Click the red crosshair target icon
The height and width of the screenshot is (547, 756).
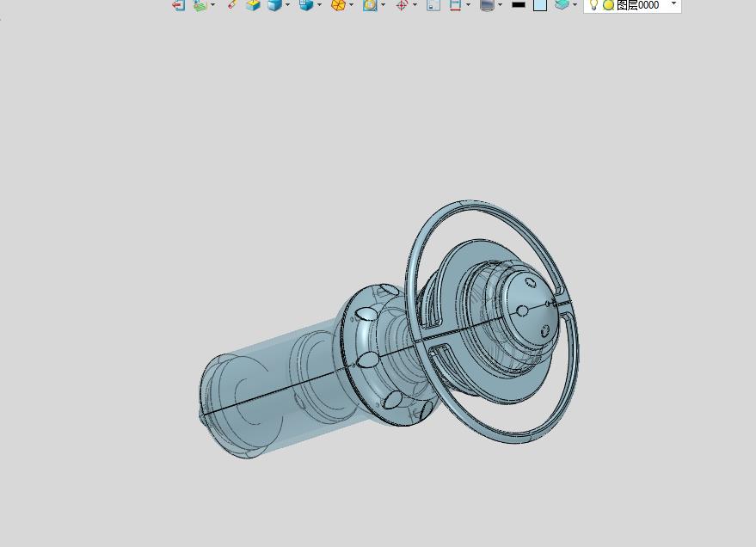pos(402,5)
